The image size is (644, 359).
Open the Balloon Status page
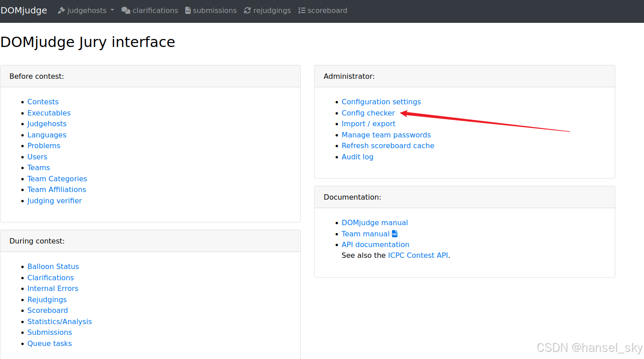click(53, 266)
